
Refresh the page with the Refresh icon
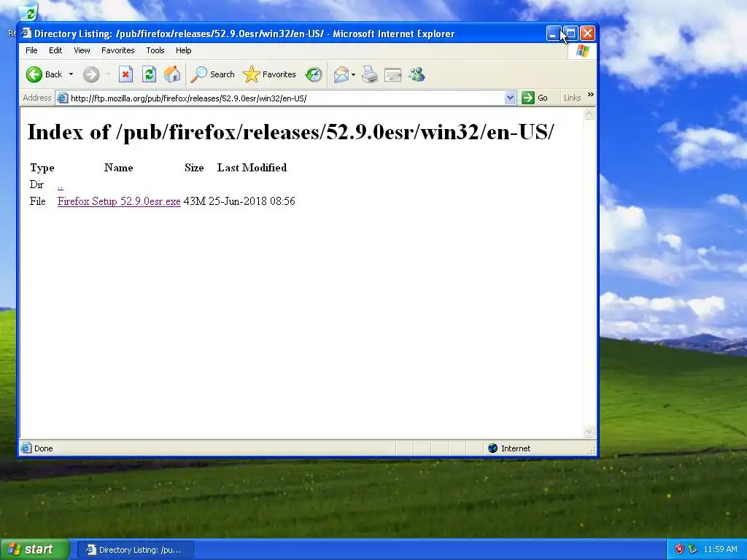click(x=149, y=74)
